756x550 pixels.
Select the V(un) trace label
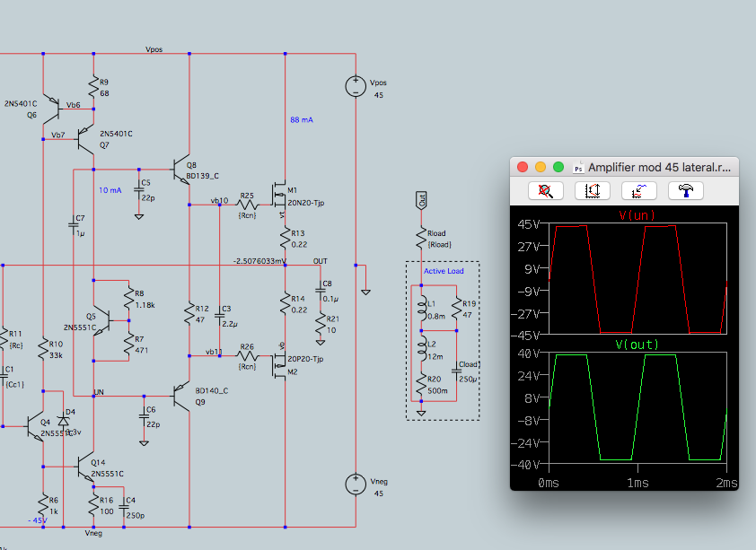(x=637, y=215)
